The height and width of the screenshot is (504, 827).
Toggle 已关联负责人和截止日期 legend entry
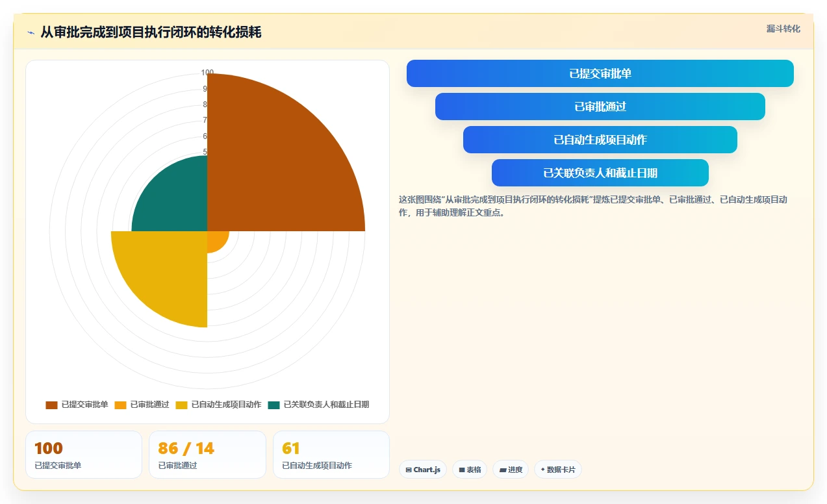(318, 405)
